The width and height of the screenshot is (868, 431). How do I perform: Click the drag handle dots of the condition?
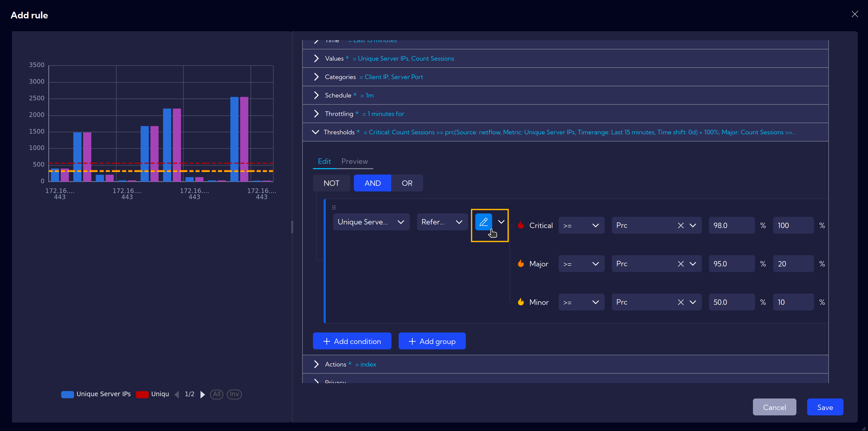334,207
